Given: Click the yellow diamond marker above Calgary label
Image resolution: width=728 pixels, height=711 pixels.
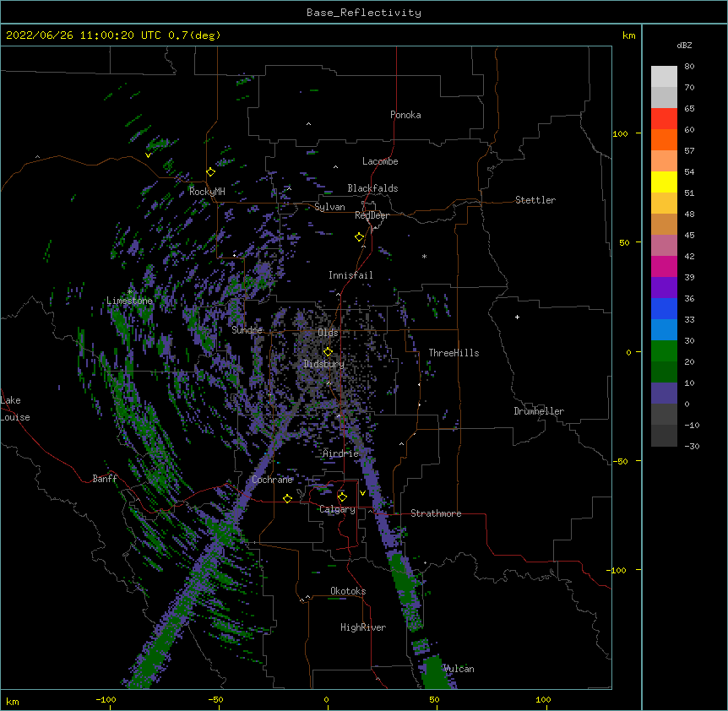Looking at the screenshot, I should (342, 497).
